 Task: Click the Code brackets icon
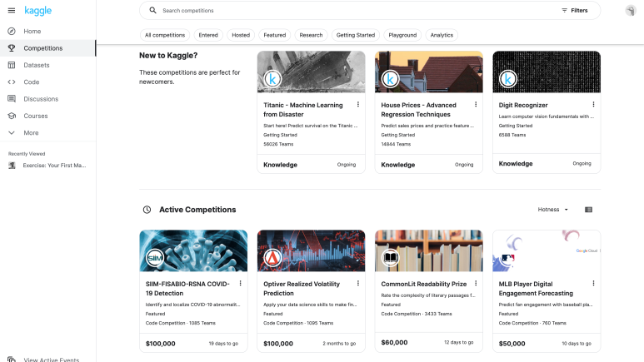coord(12,82)
